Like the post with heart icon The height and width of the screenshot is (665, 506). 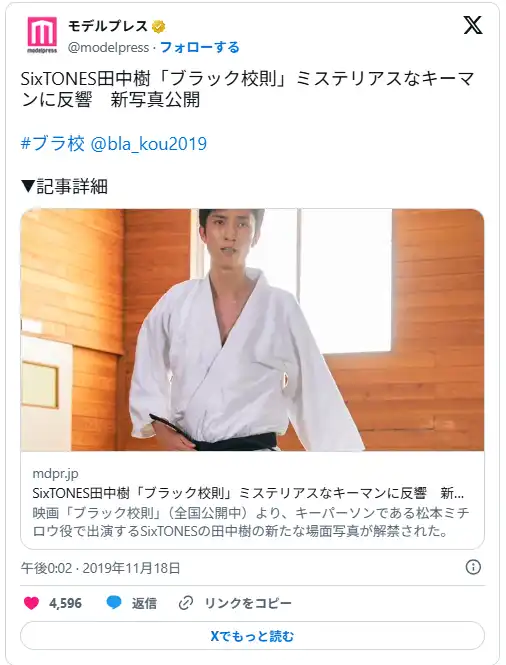31,603
